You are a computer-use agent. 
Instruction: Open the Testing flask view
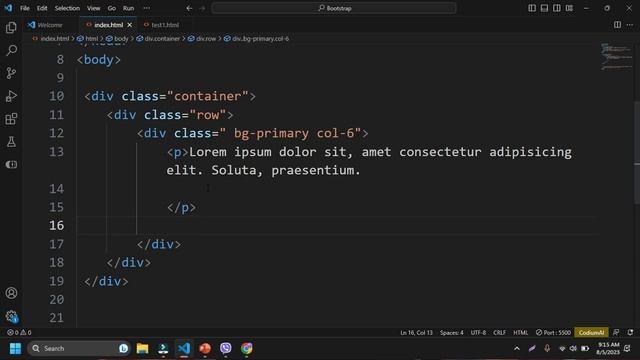click(x=11, y=142)
